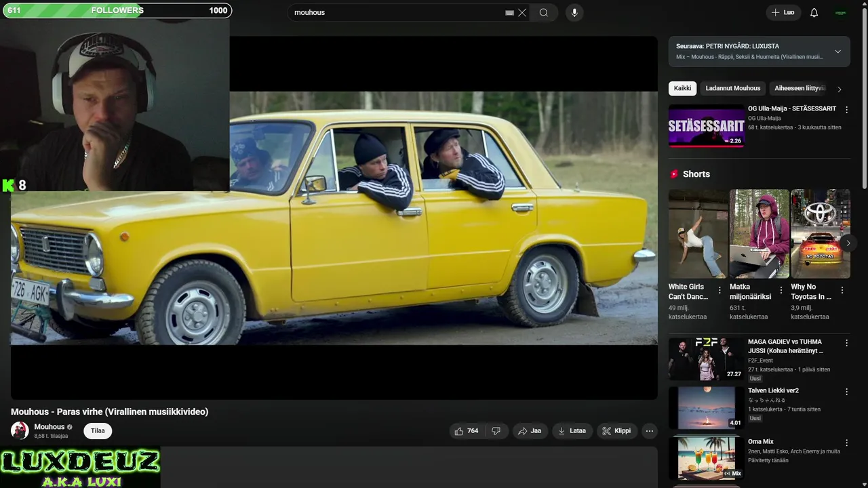Open Oma Mix playlist thumbnail
868x488 pixels.
coord(706,457)
